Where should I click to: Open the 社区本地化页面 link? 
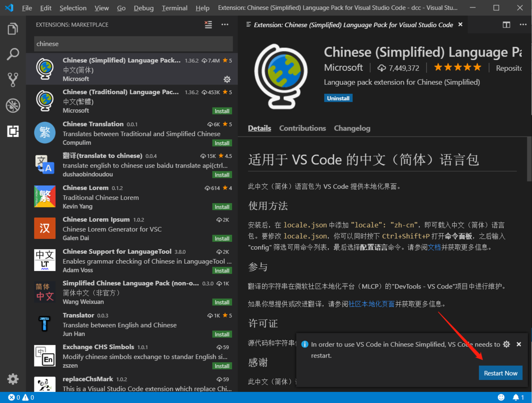[x=372, y=304]
